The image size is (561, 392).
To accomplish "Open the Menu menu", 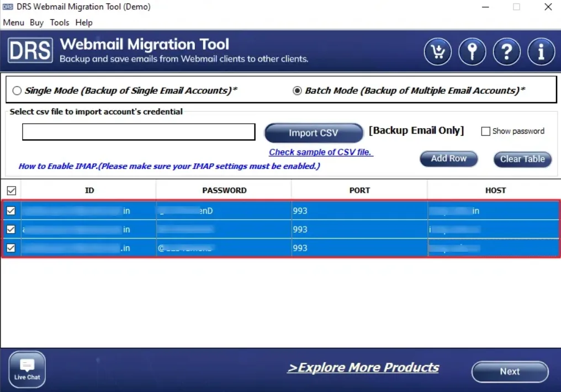I will (13, 23).
